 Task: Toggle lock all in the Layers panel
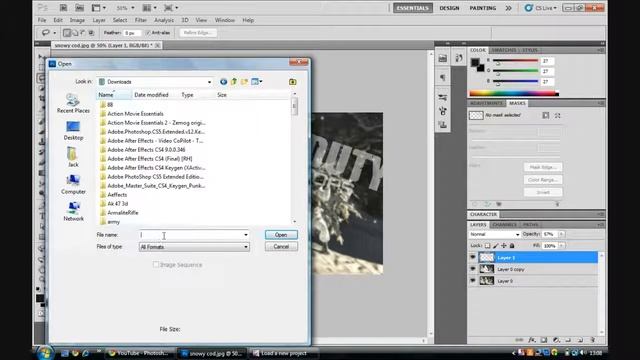(512, 246)
